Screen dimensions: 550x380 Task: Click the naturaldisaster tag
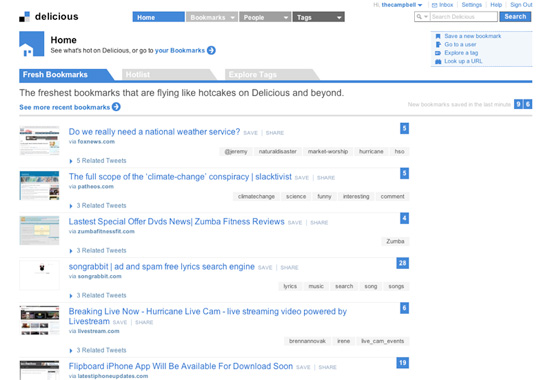coord(277,152)
